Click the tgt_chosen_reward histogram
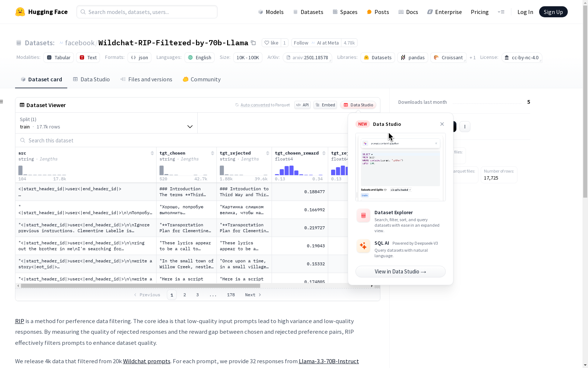Viewport: 588px width, 368px height. 299,170
